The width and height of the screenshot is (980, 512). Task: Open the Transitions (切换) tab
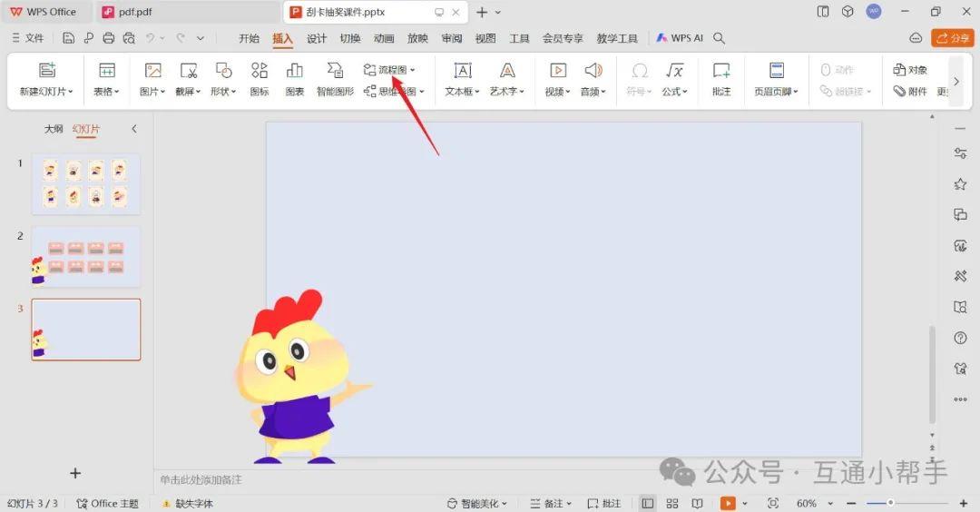coord(350,38)
